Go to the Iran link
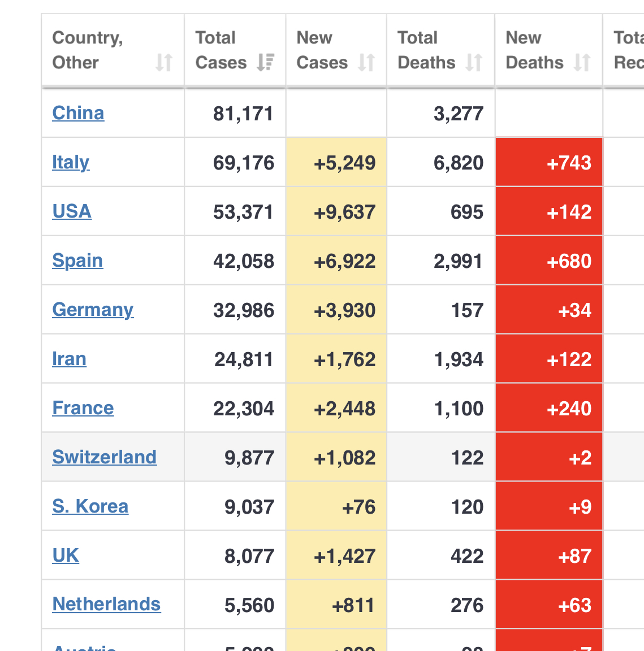 69,359
